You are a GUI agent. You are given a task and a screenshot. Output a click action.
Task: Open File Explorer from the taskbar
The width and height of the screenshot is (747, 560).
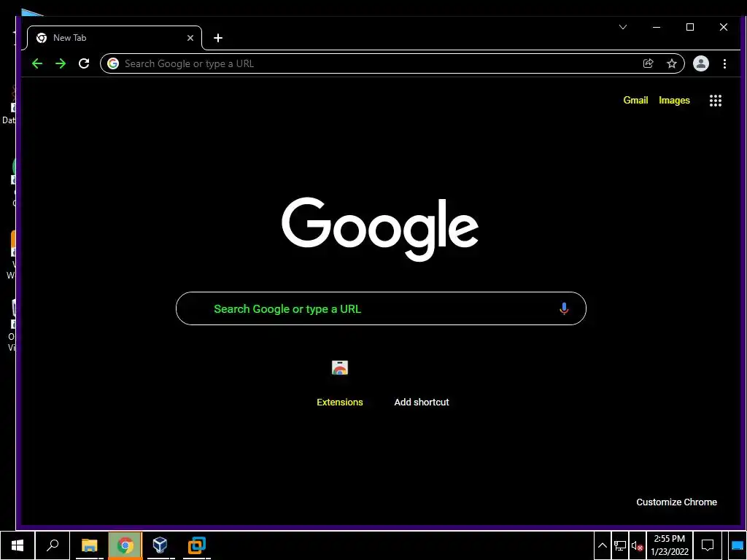tap(89, 545)
